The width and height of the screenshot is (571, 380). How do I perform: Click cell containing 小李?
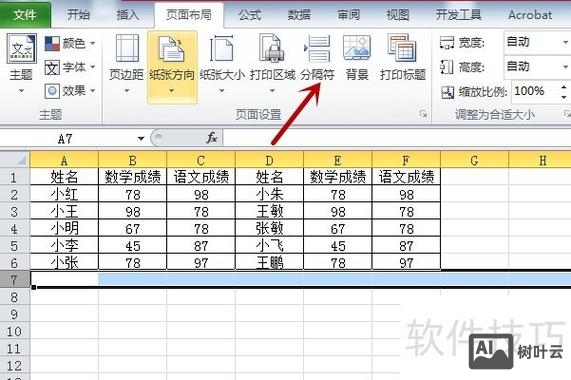pos(64,245)
